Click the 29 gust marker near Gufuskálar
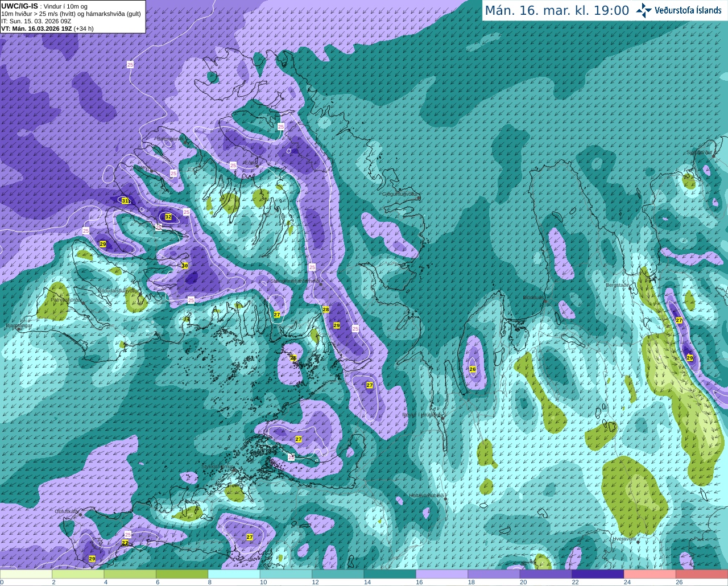This screenshot has height=586, width=728. pos(92,559)
